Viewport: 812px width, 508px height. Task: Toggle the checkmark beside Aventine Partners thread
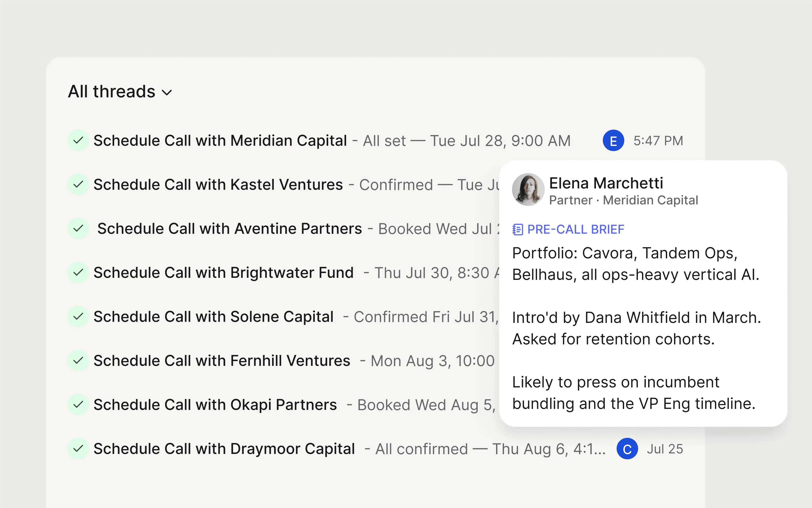pos(78,228)
